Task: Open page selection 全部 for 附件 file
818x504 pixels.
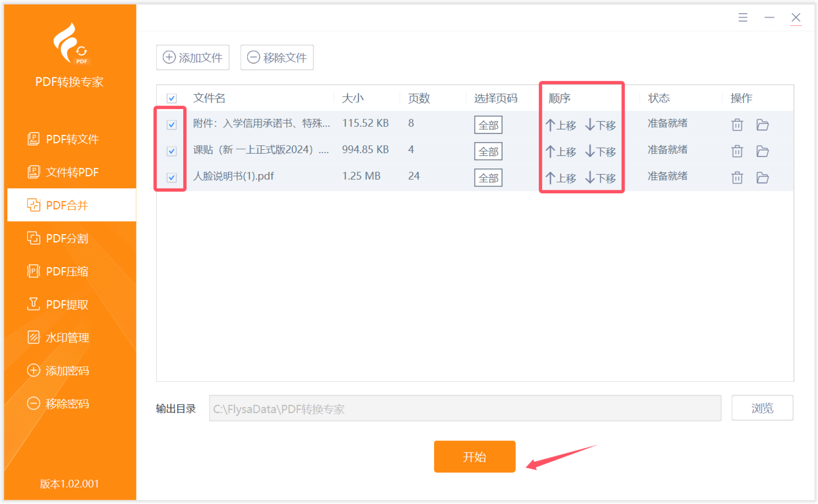Action: click(x=488, y=125)
